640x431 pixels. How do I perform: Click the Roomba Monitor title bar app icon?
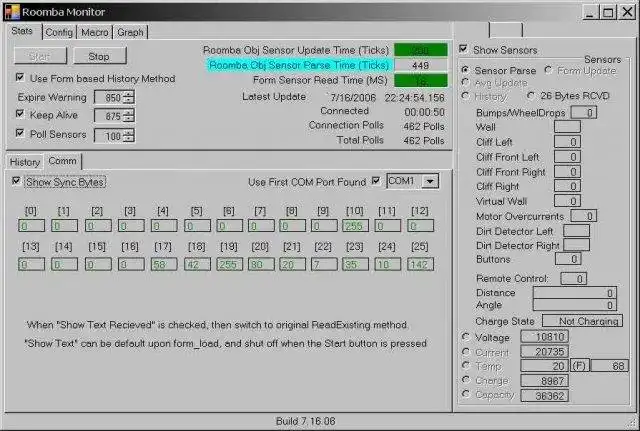[x=12, y=12]
